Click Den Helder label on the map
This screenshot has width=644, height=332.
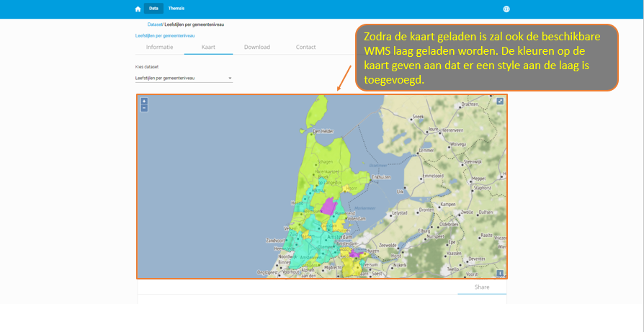[323, 132]
